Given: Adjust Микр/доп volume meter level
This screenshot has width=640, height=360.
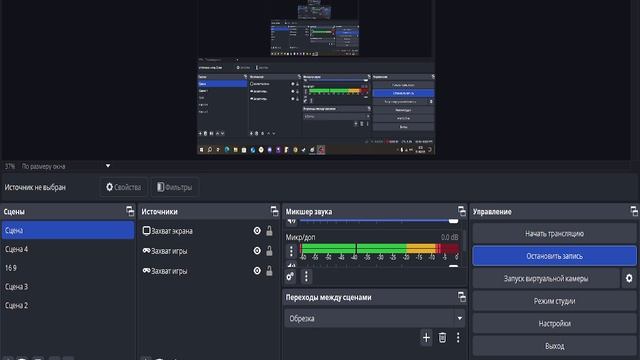Looking at the screenshot, I should click(x=380, y=249).
